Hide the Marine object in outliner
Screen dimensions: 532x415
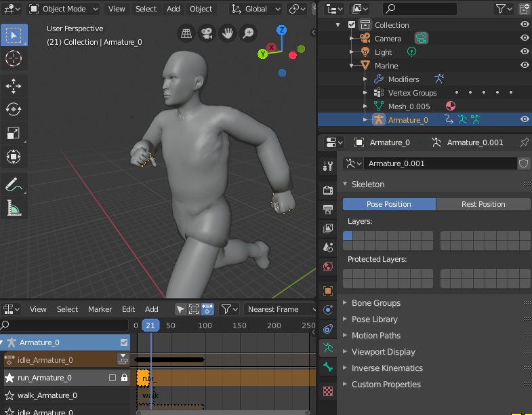click(x=525, y=65)
